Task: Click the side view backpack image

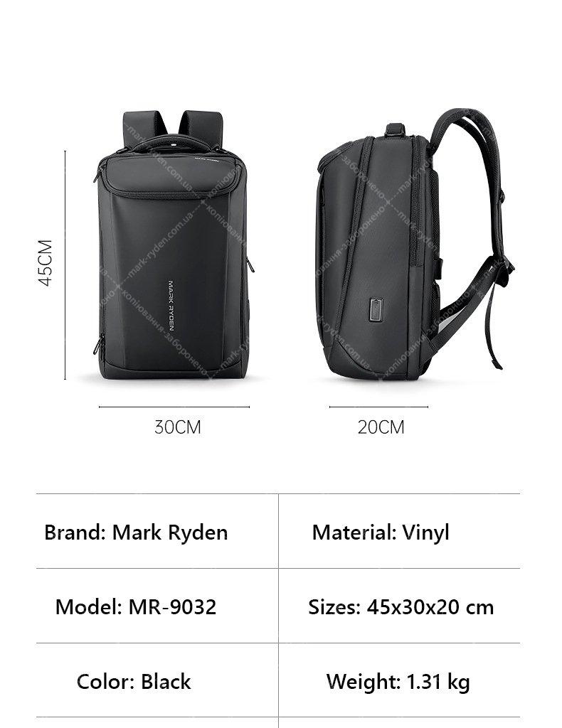Action: click(x=415, y=245)
